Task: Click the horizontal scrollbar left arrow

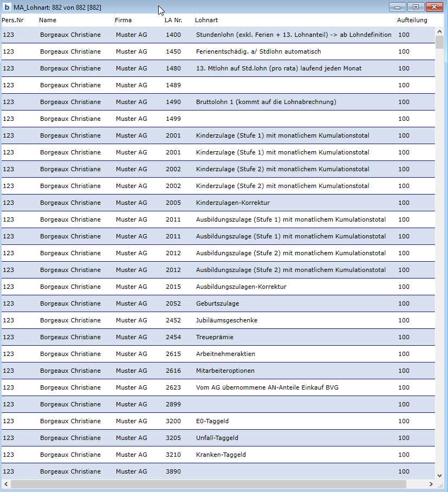Action: point(6,483)
